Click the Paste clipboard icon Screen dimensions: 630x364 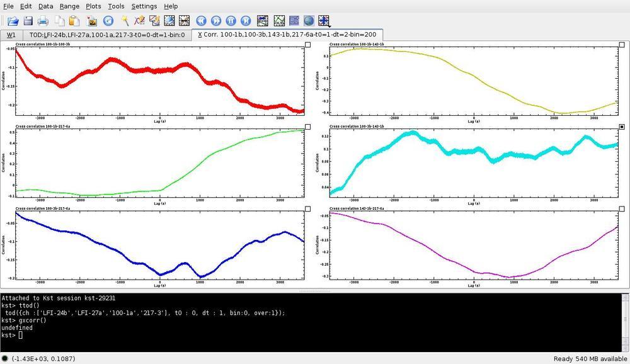coord(74,21)
